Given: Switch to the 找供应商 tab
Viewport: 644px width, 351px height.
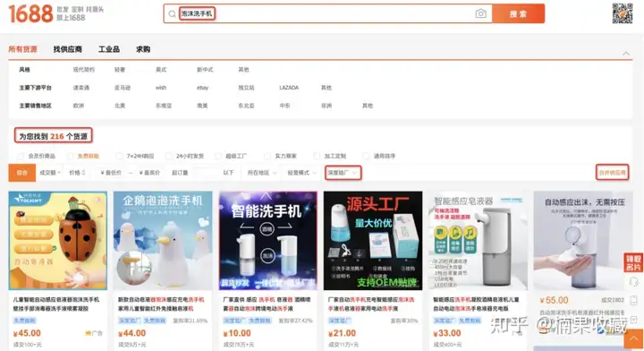Looking at the screenshot, I should (68, 49).
